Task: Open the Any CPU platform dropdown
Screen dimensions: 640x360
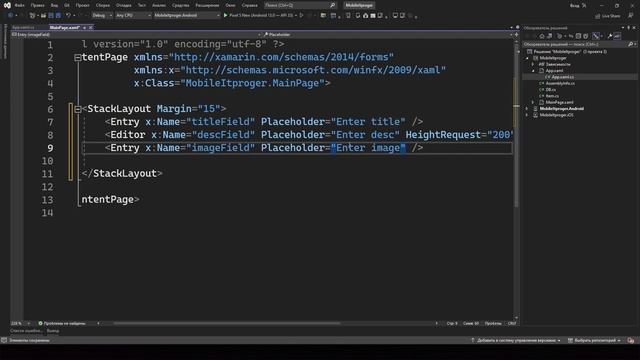Action: 133,15
